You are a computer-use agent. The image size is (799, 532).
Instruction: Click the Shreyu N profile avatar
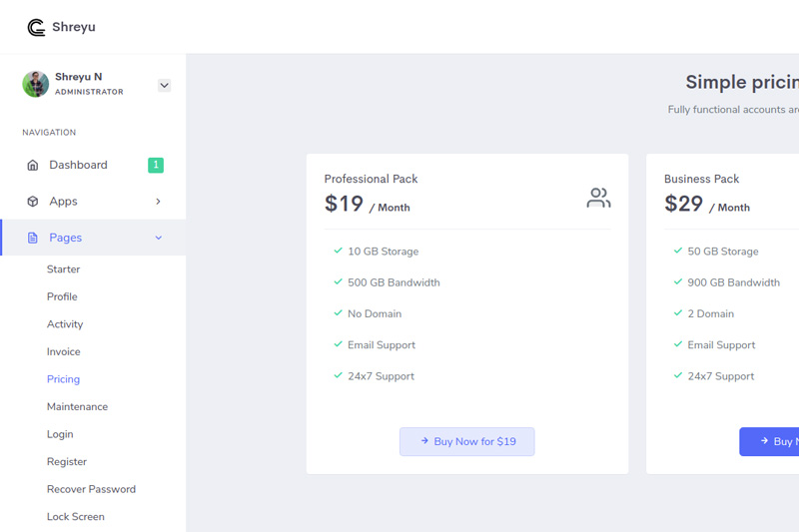pos(36,84)
